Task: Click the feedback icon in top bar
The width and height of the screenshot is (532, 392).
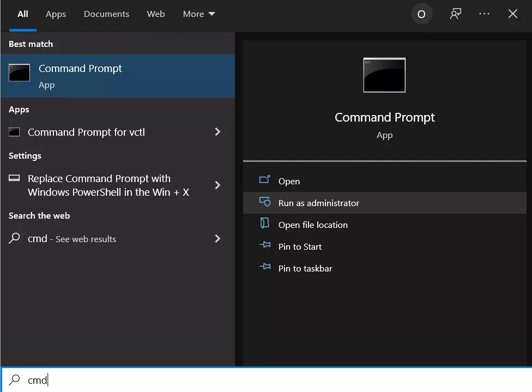Action: 455,15
